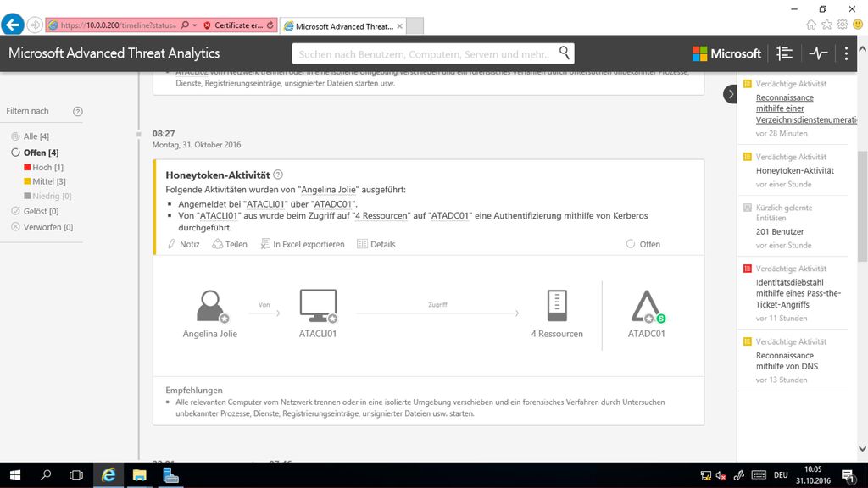Open Reconnaissance mithilfe von DNS notification
Image resolution: width=868 pixels, height=488 pixels.
tap(787, 361)
